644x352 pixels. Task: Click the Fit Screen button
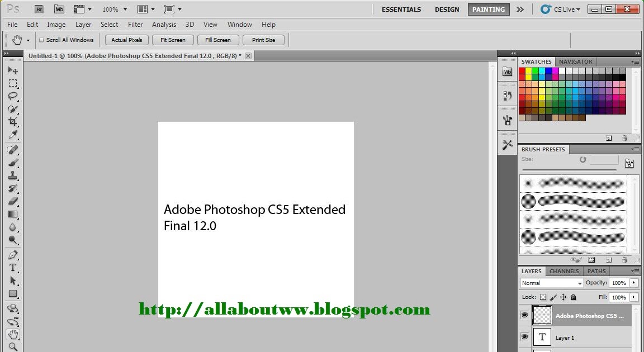(x=173, y=40)
